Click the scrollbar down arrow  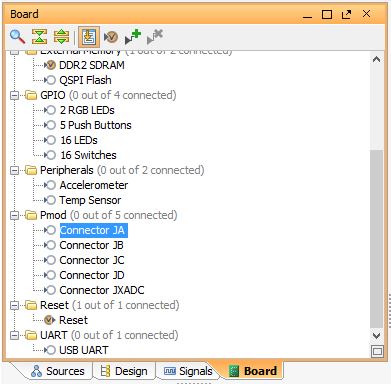coord(377,335)
